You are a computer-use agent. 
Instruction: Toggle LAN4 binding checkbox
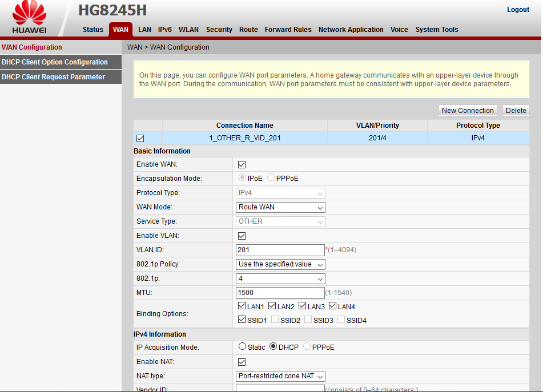tap(333, 306)
